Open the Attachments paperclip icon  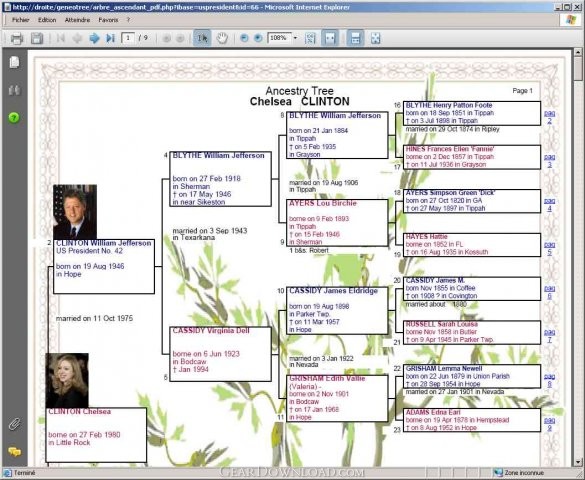coord(14,424)
